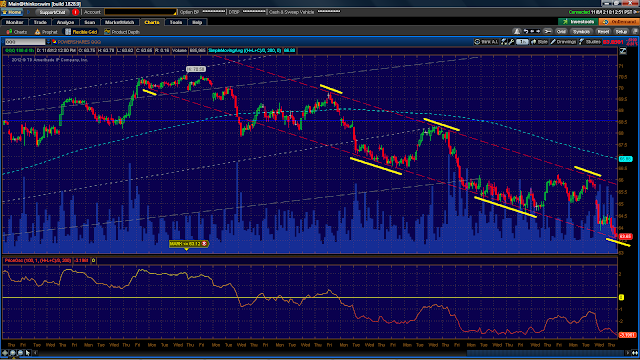This screenshot has width=640, height=360.
Task: Open the thinkAI search tool
Action: (486, 42)
